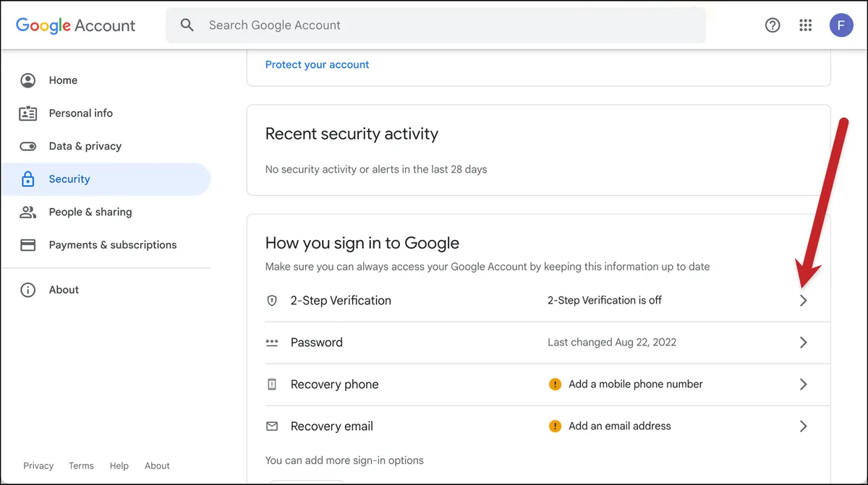Click the 2-Step Verification label
This screenshot has height=485, width=868.
click(x=341, y=301)
